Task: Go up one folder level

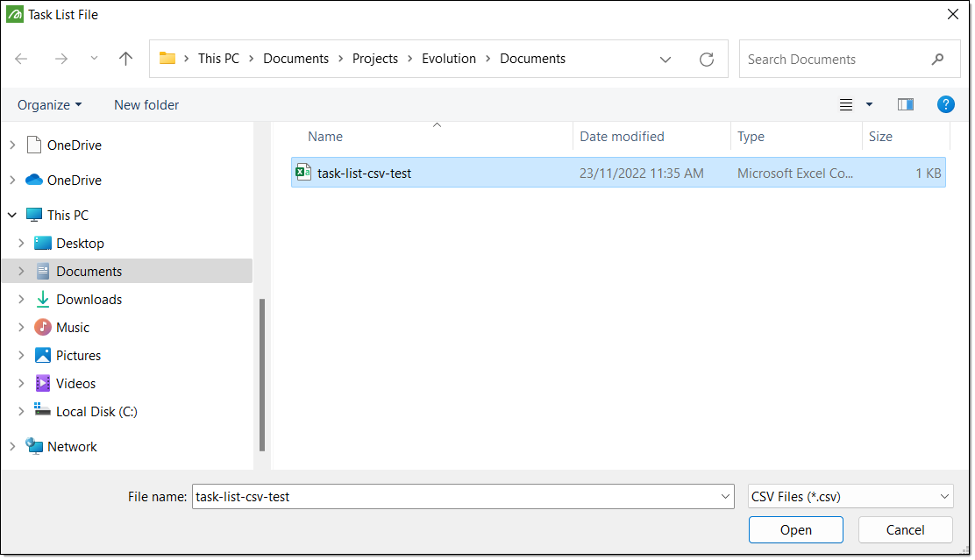Action: (125, 59)
